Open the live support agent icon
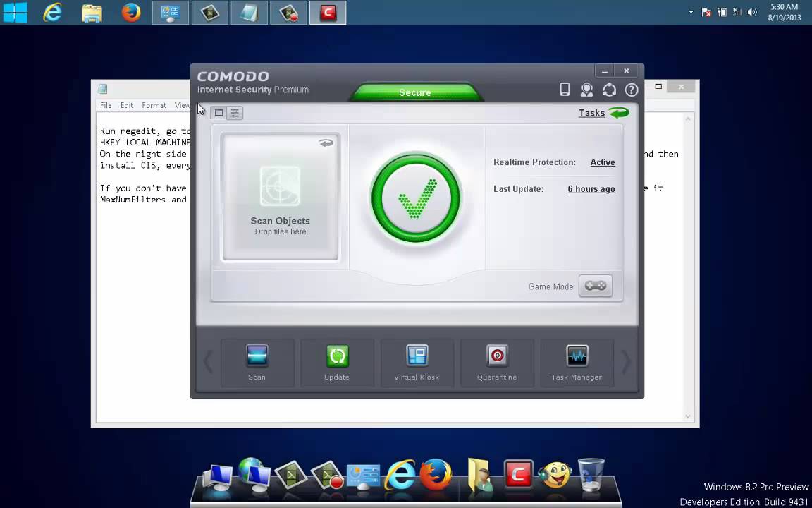The height and width of the screenshot is (508, 812). [586, 90]
